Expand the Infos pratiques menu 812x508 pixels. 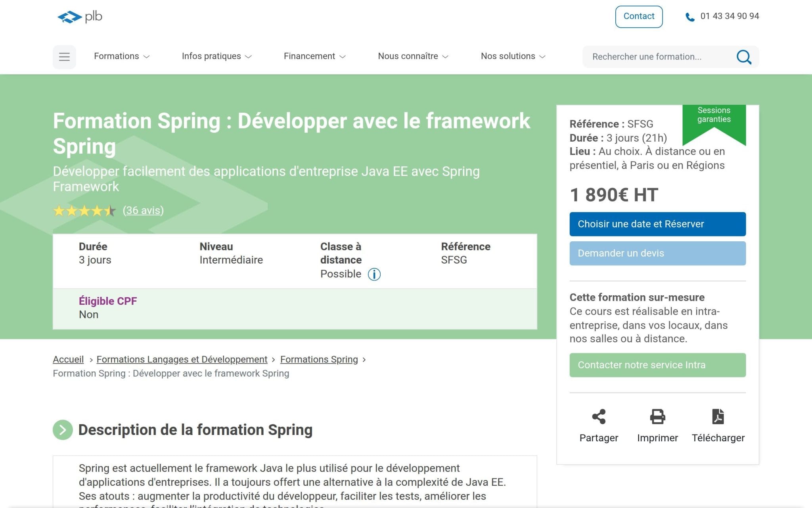pyautogui.click(x=217, y=56)
